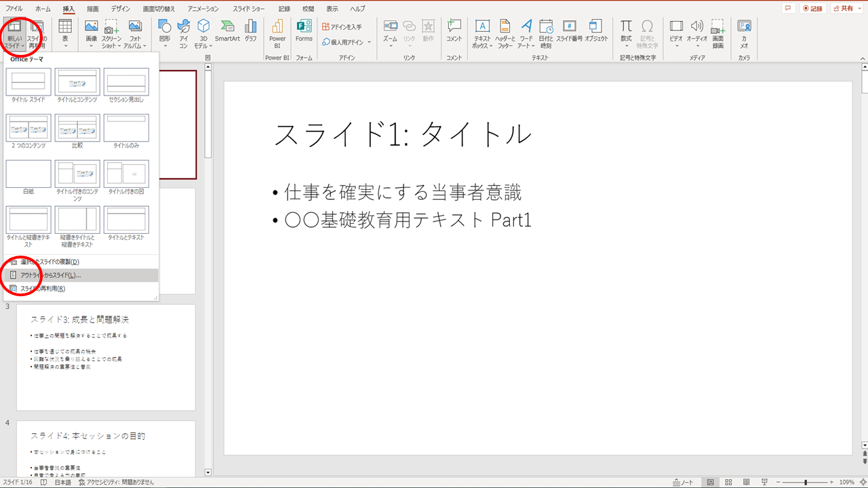868x488 pixels.
Task: Click the グラフ (Chart) icon
Action: (x=251, y=31)
